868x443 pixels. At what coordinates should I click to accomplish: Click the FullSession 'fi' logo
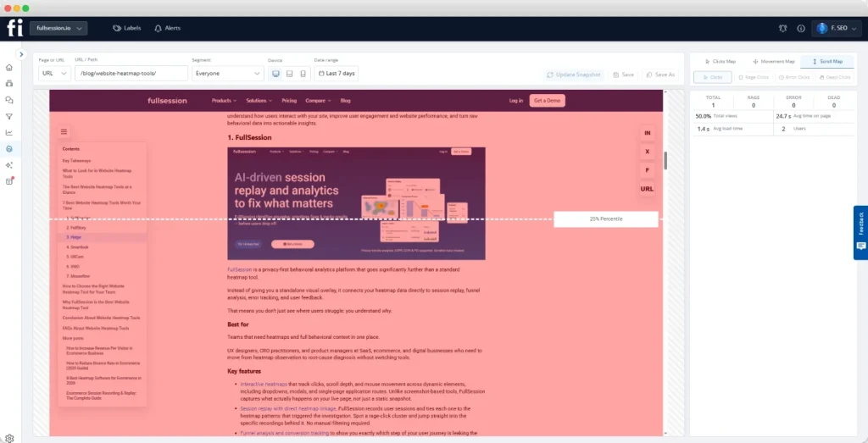coord(15,28)
